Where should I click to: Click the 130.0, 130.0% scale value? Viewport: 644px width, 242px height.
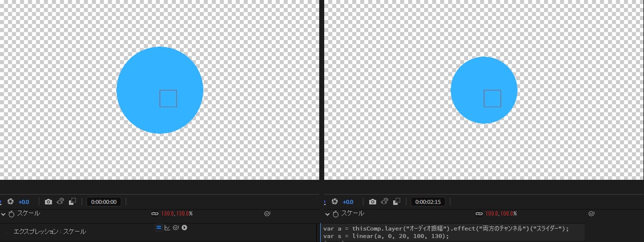pyautogui.click(x=177, y=214)
